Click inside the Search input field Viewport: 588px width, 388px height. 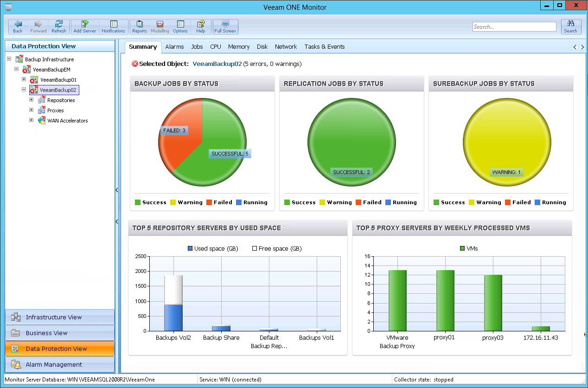click(x=514, y=27)
